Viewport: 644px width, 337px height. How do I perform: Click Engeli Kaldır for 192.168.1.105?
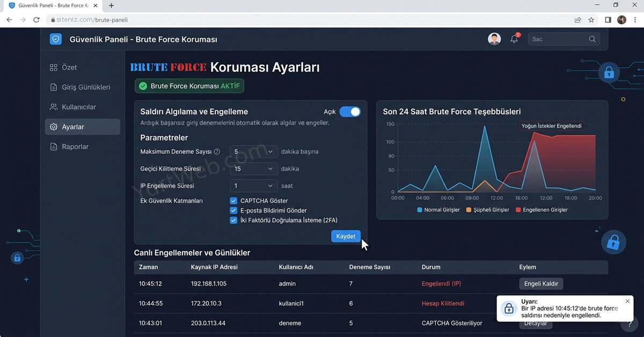pos(541,283)
